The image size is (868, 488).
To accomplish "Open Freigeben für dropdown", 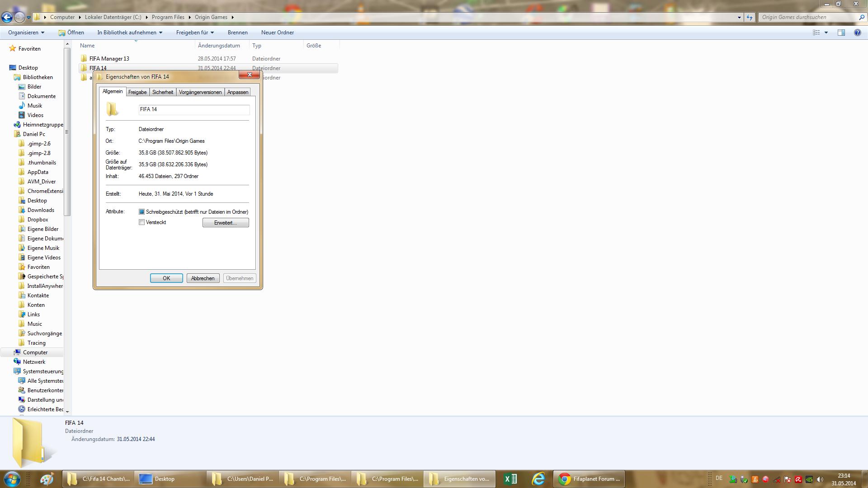I will pyautogui.click(x=195, y=33).
